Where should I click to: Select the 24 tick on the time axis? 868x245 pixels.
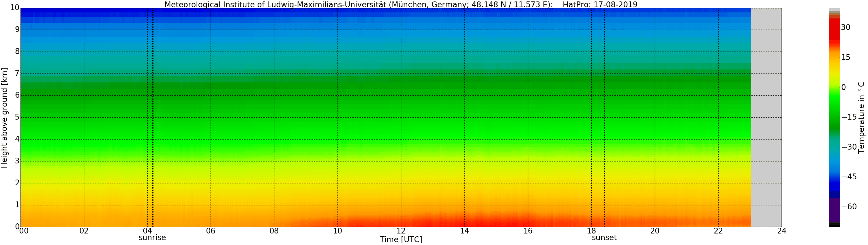coord(781,231)
